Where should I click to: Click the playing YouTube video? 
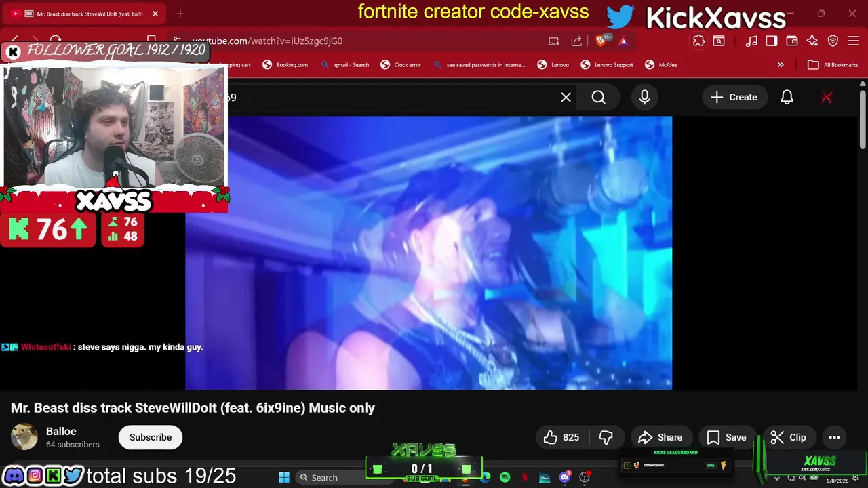coord(429,252)
